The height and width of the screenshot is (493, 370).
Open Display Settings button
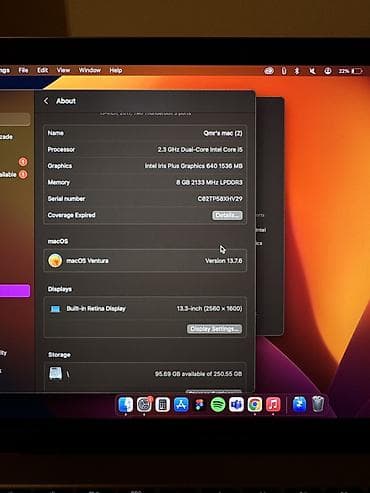(214, 329)
